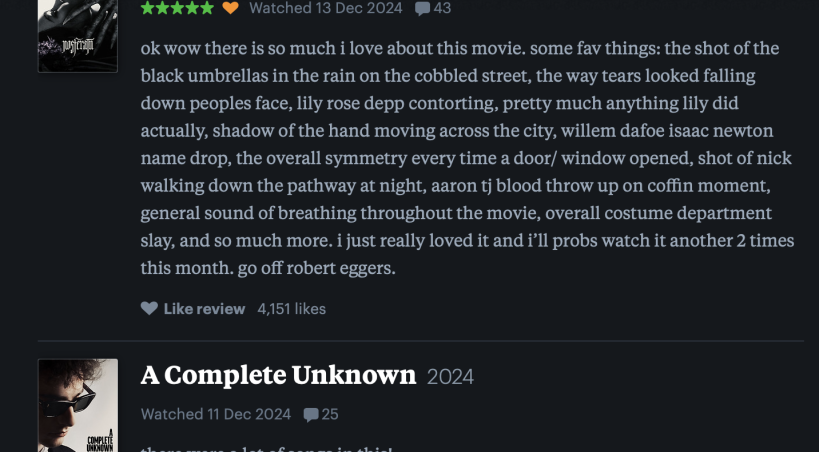Image resolution: width=819 pixels, height=452 pixels.
Task: Click the comment bubble icon beside 43
Action: tap(422, 9)
